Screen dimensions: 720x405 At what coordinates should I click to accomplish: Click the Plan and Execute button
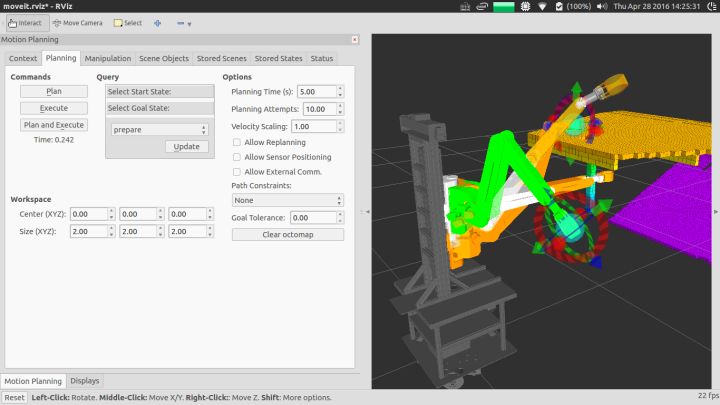click(x=54, y=125)
